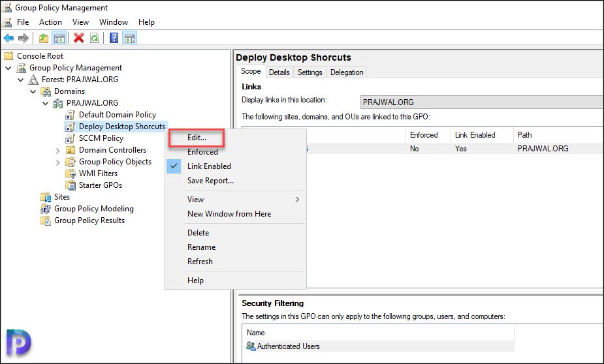Click the Starter GPOs folder icon
This screenshot has height=364, width=604.
70,185
